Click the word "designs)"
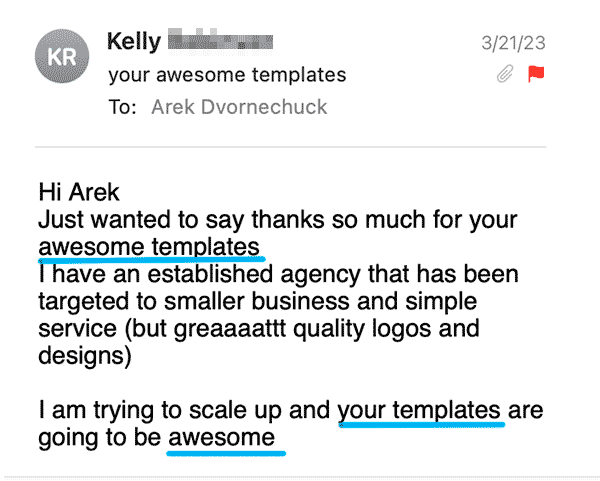This screenshot has width=600, height=481. (85, 356)
